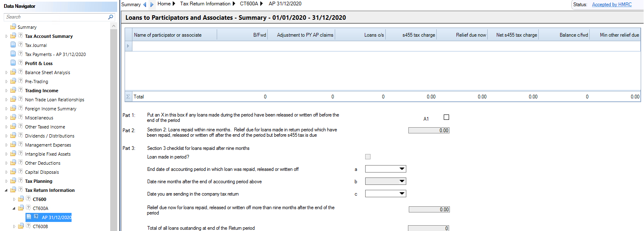Click the help marker beside Tax Account Summary

point(20,36)
